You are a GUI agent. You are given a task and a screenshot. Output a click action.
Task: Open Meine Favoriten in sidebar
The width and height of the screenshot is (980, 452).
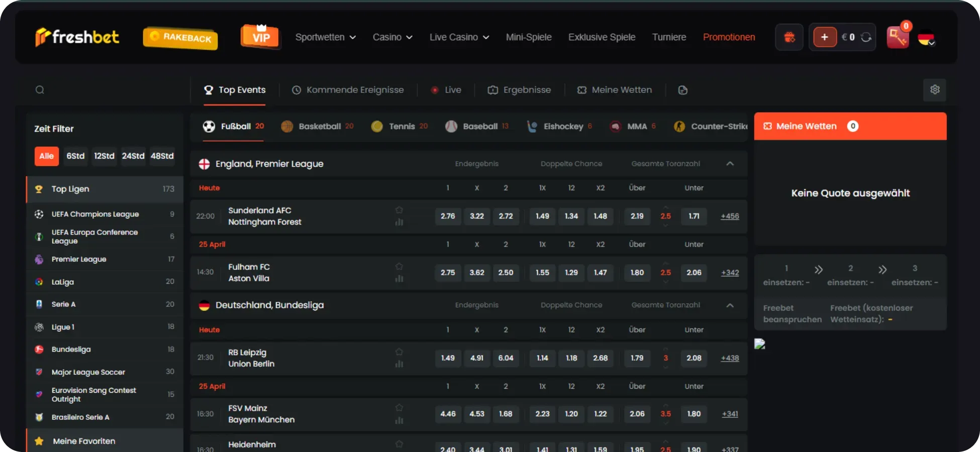(x=105, y=441)
